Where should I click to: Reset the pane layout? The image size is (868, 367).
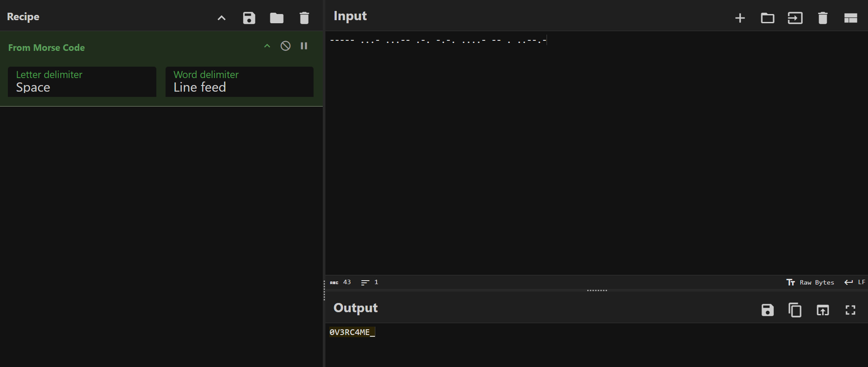coord(850,18)
